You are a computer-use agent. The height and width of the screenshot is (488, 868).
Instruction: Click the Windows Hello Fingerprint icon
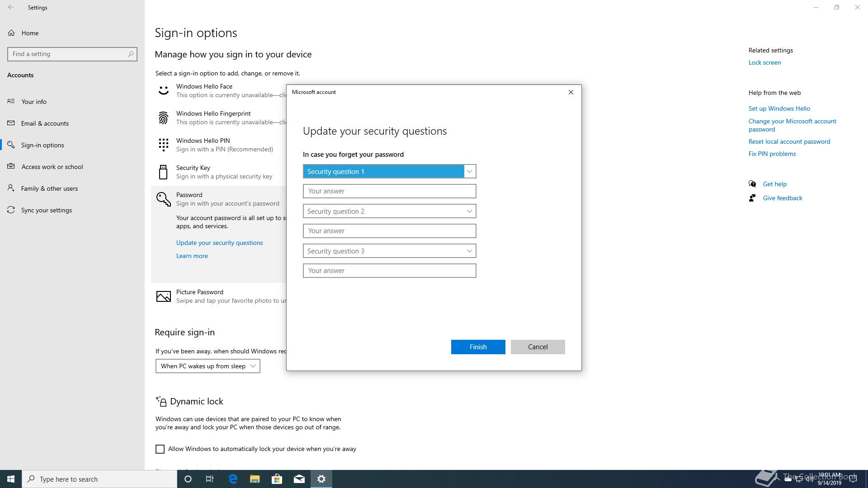point(163,118)
